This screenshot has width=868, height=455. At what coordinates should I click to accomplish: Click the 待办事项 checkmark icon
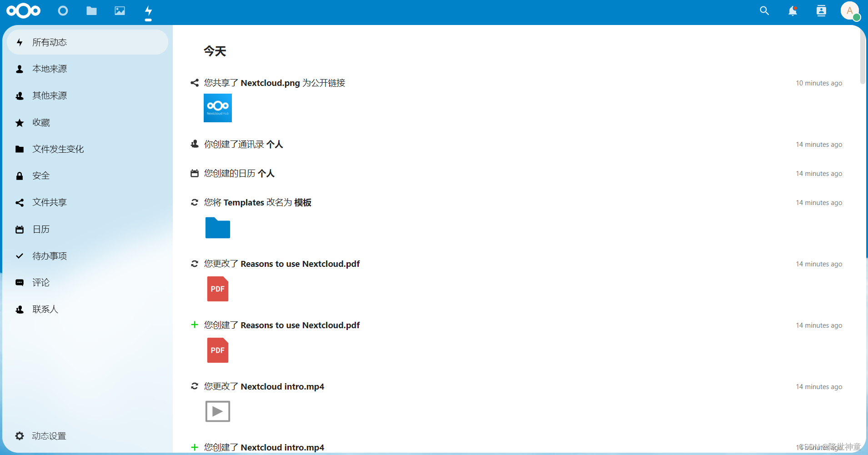[20, 256]
